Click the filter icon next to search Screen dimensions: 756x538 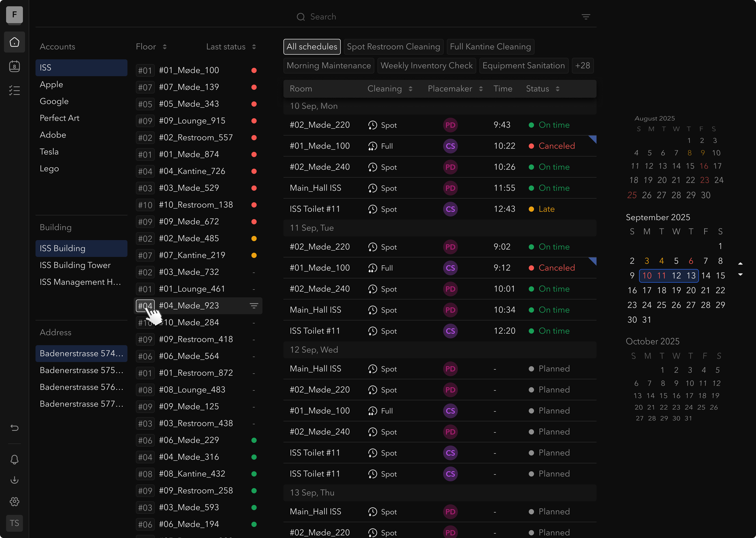(586, 17)
